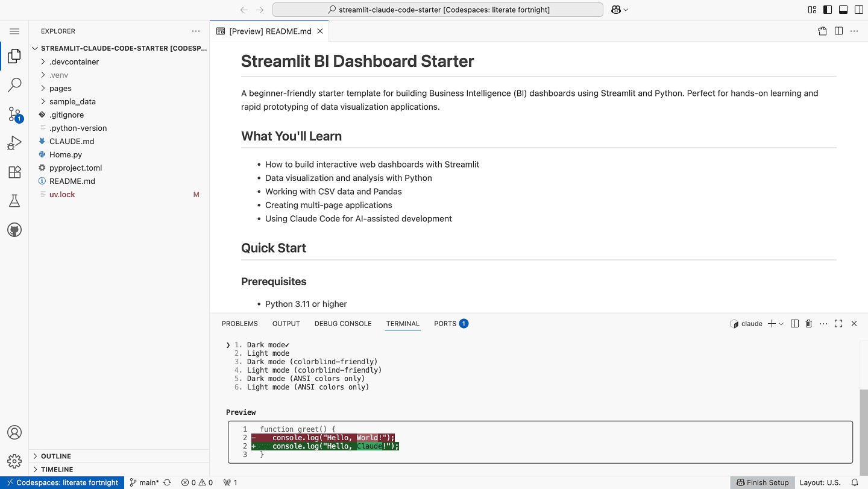Image resolution: width=868 pixels, height=489 pixels.
Task: Maximize the terminal panel size
Action: click(838, 324)
